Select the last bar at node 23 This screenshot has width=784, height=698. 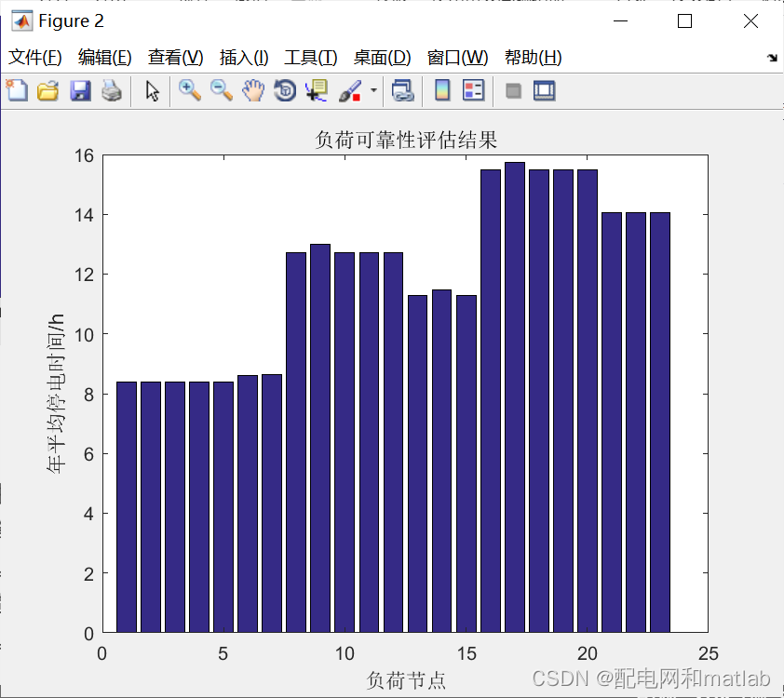pyautogui.click(x=660, y=423)
